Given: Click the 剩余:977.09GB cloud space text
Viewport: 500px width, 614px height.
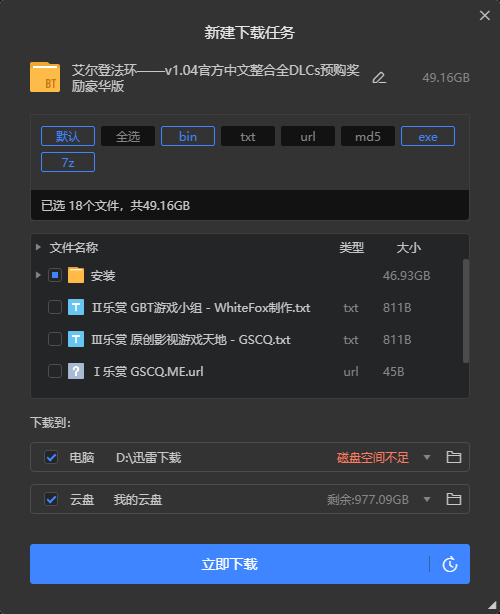Looking at the screenshot, I should 368,500.
